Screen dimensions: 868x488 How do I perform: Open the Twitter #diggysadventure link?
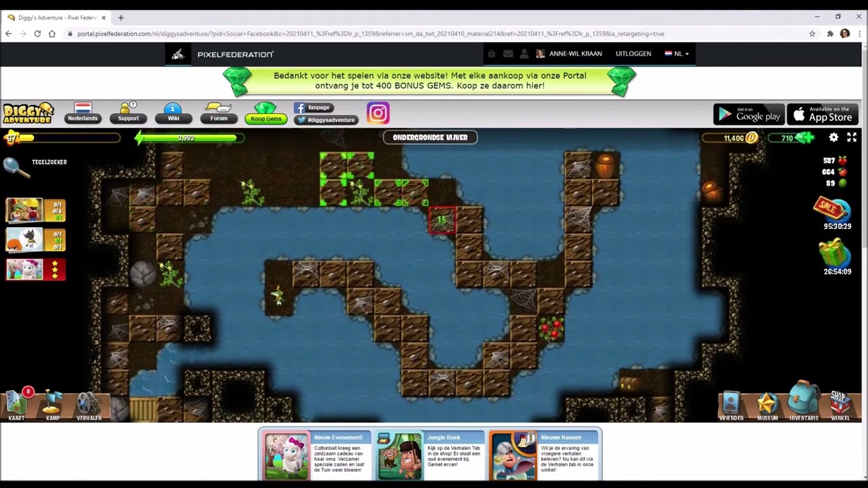(x=325, y=120)
